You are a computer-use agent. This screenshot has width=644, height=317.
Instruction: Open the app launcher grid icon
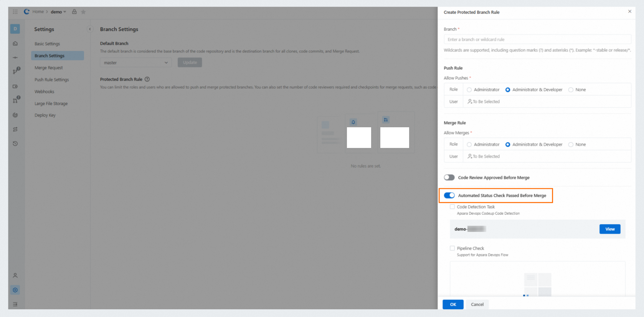point(15,12)
